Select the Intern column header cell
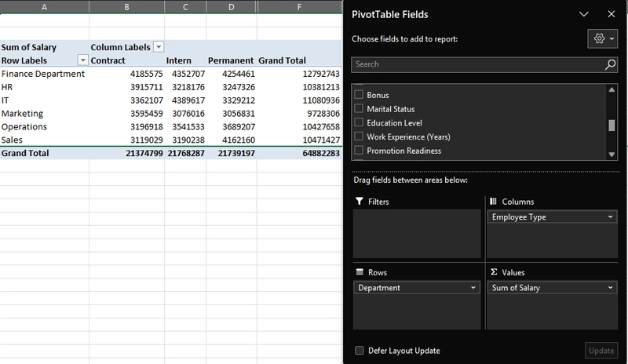This screenshot has width=628, height=364. (x=185, y=60)
